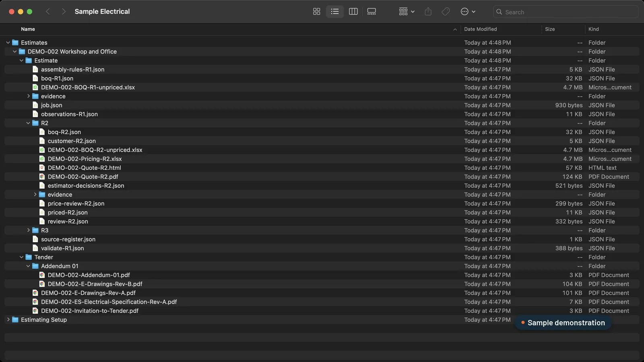
Task: Select the DEMO-002-E-Drawings-Rev-B.pdf row
Action: (x=322, y=284)
